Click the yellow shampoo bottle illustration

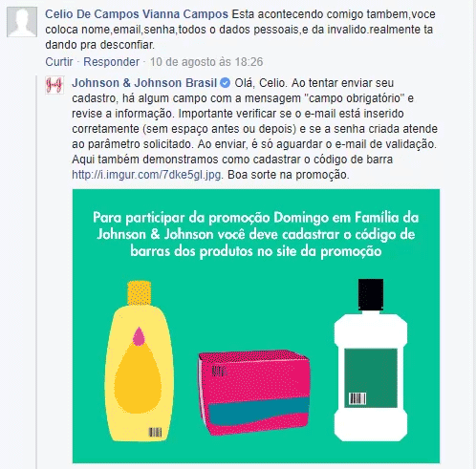139,361
